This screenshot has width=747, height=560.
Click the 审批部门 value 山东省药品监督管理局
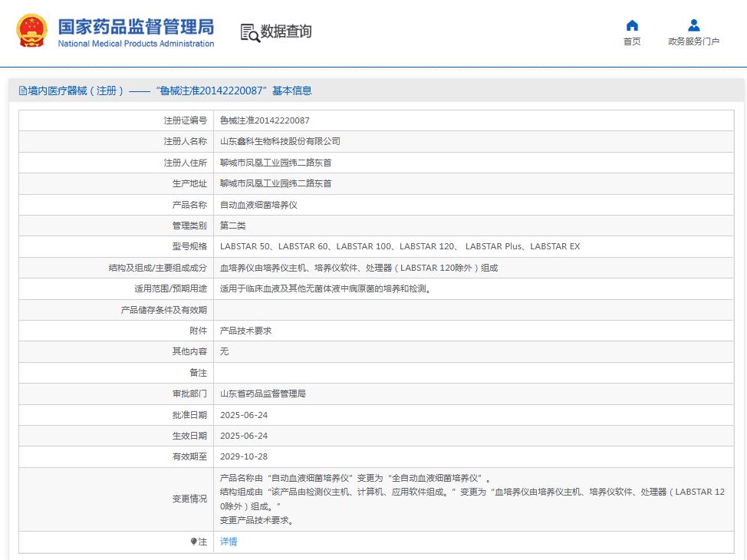(x=262, y=394)
